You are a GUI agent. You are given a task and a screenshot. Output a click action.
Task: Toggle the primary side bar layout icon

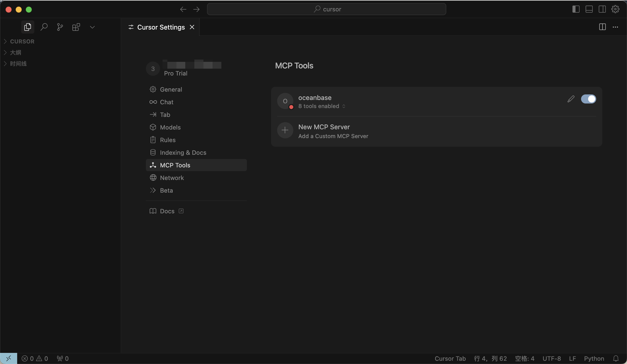(576, 9)
